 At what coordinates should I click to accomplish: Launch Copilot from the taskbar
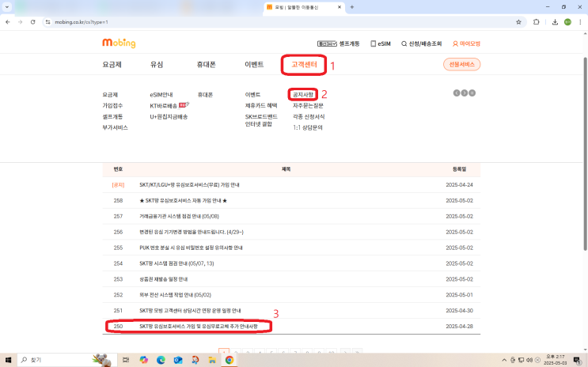(143, 360)
